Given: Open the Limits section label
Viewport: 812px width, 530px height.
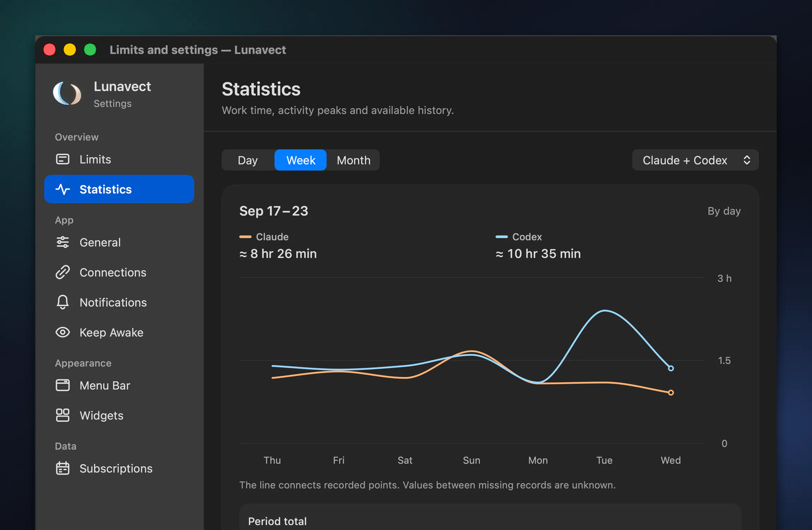Looking at the screenshot, I should coord(95,159).
